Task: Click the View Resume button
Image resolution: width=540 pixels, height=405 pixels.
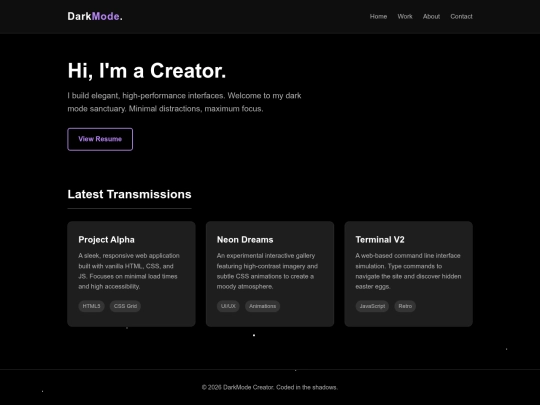Action: point(100,139)
